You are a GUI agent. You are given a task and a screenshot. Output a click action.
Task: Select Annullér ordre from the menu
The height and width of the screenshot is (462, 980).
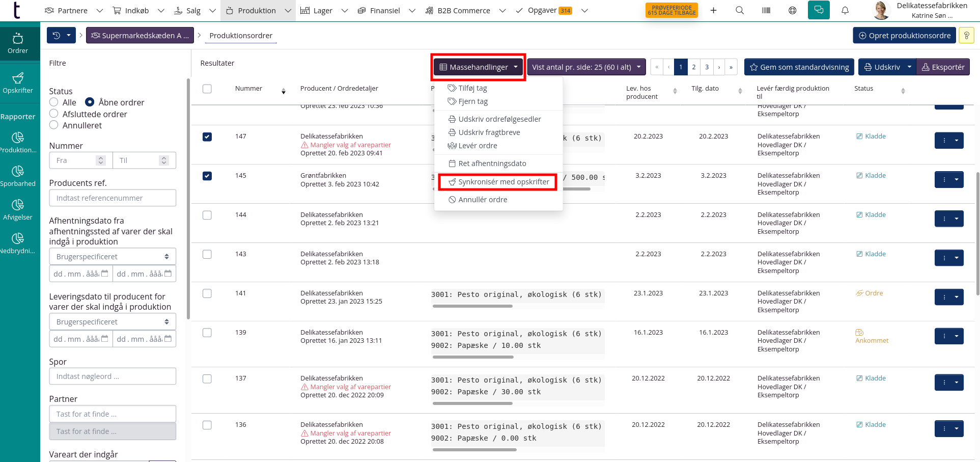coord(482,200)
